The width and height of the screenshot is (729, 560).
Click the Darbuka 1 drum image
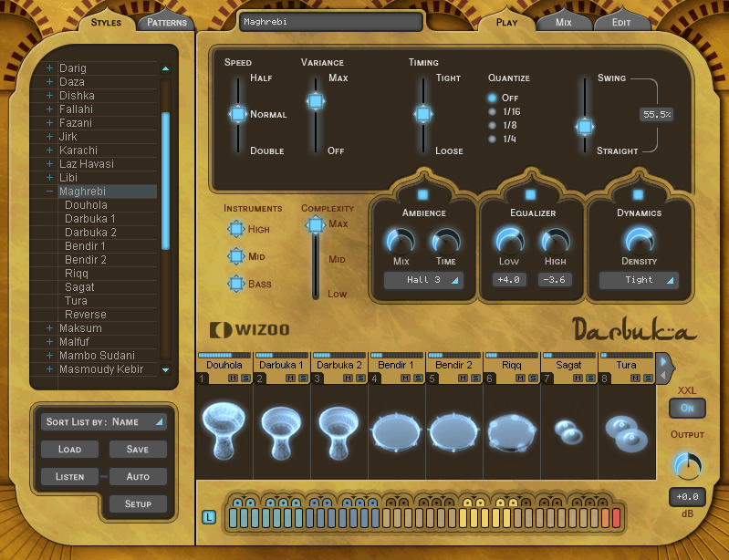point(281,433)
